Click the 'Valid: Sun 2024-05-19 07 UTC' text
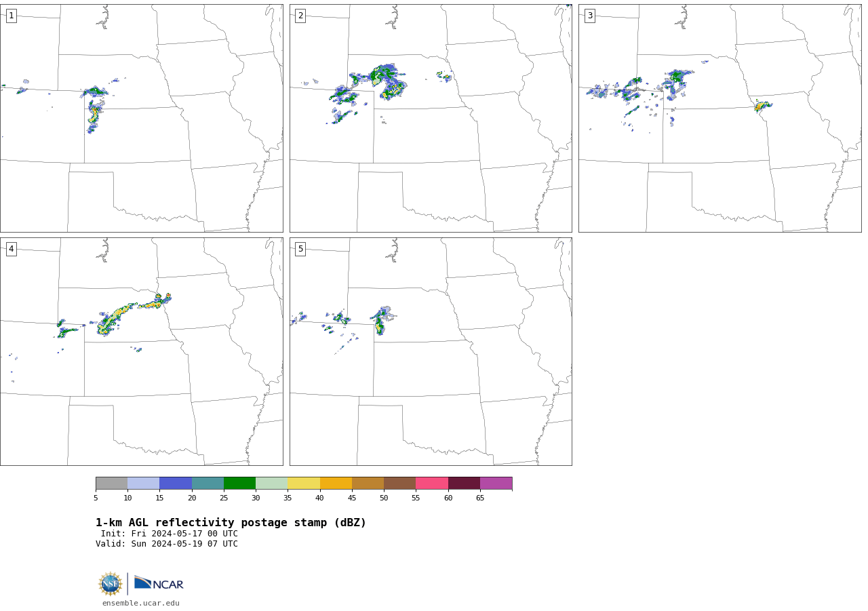Image resolution: width=868 pixels, height=611 pixels. [x=167, y=544]
